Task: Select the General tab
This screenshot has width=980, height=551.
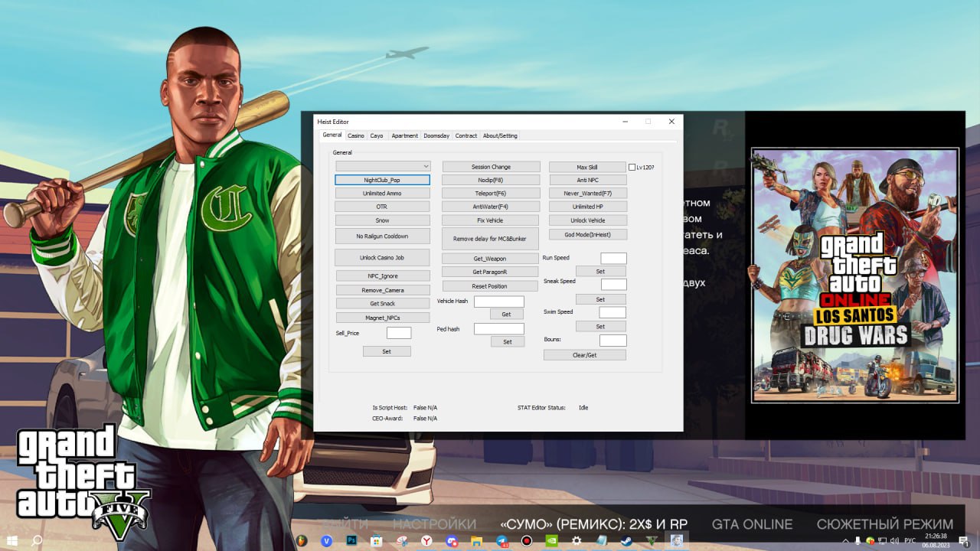Action: pyautogui.click(x=332, y=135)
